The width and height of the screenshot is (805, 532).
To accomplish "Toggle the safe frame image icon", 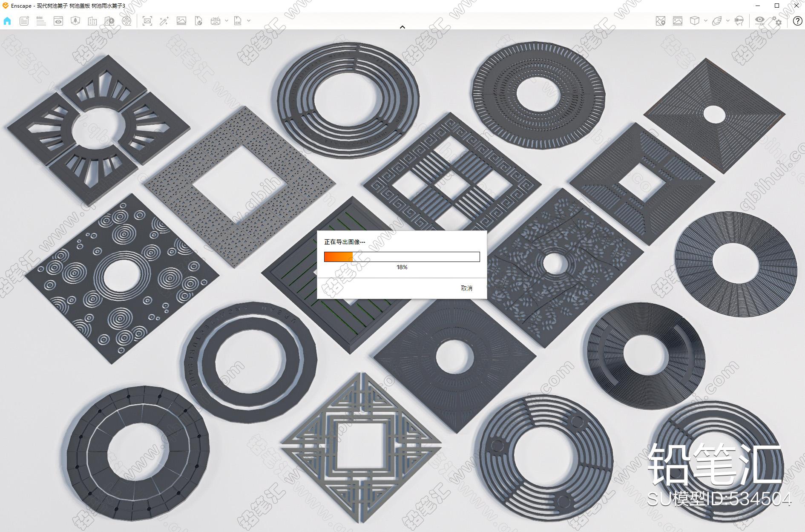I will tap(678, 21).
